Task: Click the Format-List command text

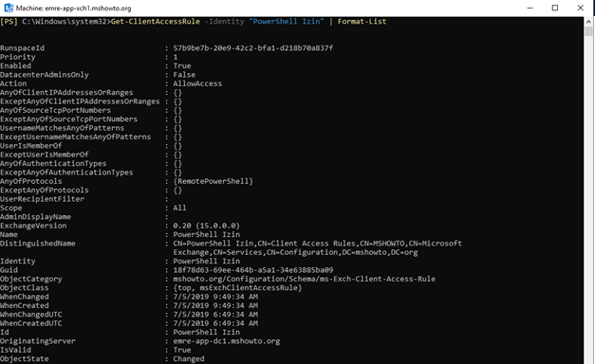Action: click(362, 22)
